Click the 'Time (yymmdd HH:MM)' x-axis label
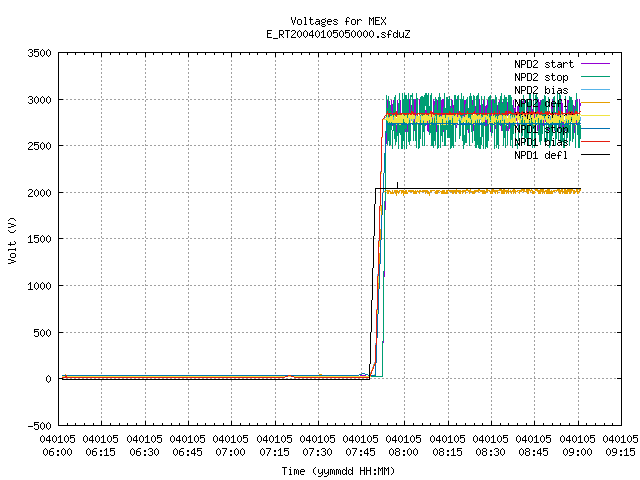The width and height of the screenshot is (640, 480). coord(338,471)
